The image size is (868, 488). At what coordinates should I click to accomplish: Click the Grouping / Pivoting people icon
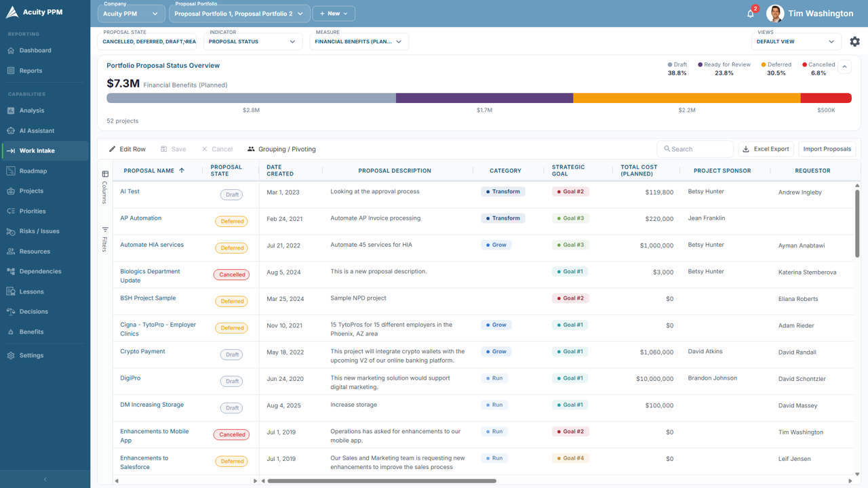[x=251, y=149]
